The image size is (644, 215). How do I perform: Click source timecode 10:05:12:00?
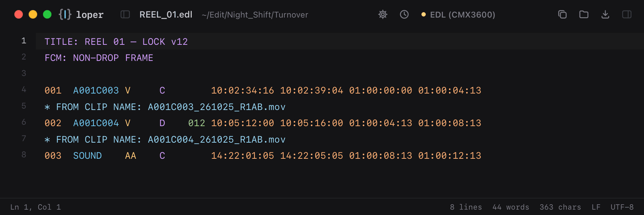(243, 123)
